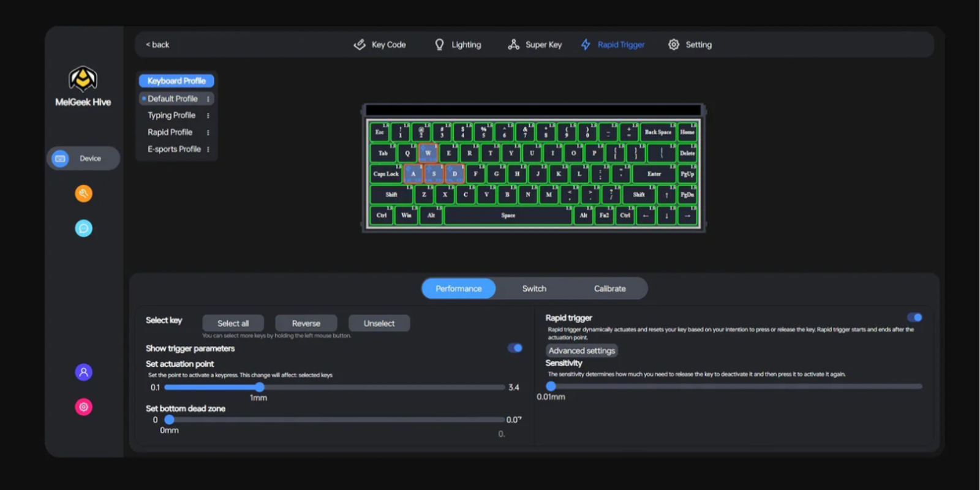This screenshot has height=490, width=980.
Task: Click the Select all button
Action: coord(233,323)
